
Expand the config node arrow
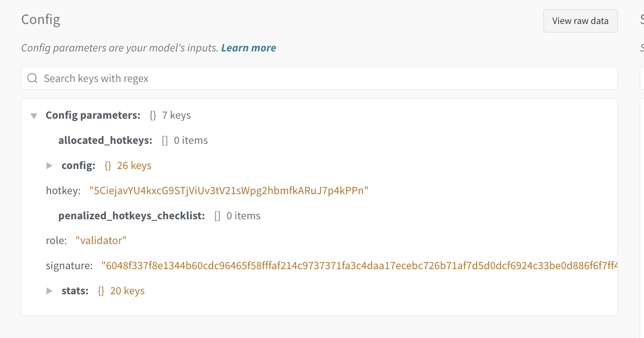tap(49, 166)
